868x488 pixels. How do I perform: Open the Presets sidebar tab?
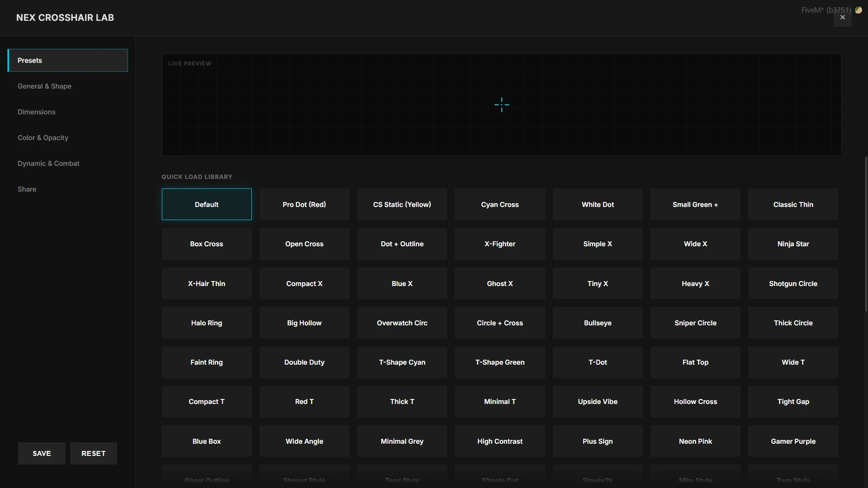[68, 61]
